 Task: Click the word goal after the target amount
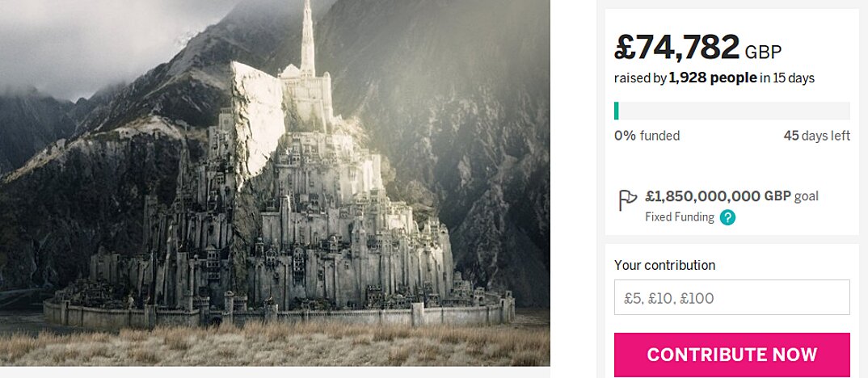point(807,196)
